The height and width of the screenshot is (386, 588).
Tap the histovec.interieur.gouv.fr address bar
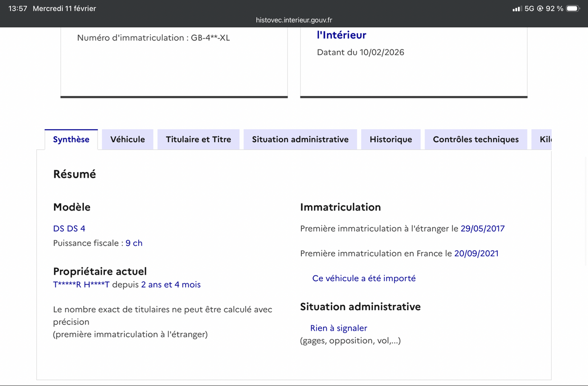coord(294,20)
